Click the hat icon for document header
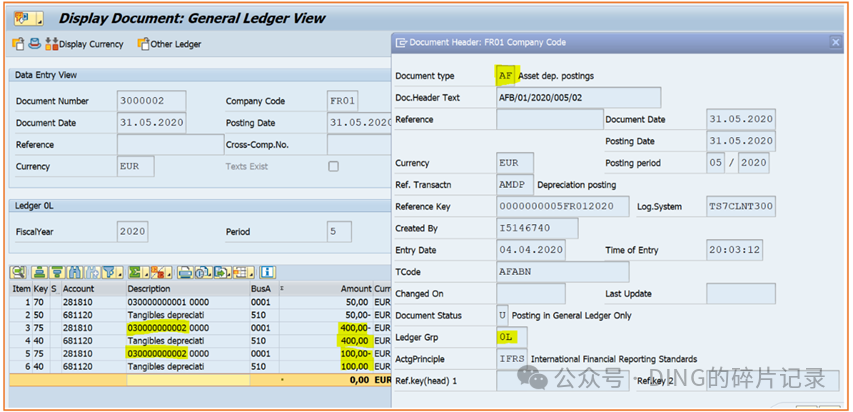The image size is (853, 412). click(x=35, y=44)
